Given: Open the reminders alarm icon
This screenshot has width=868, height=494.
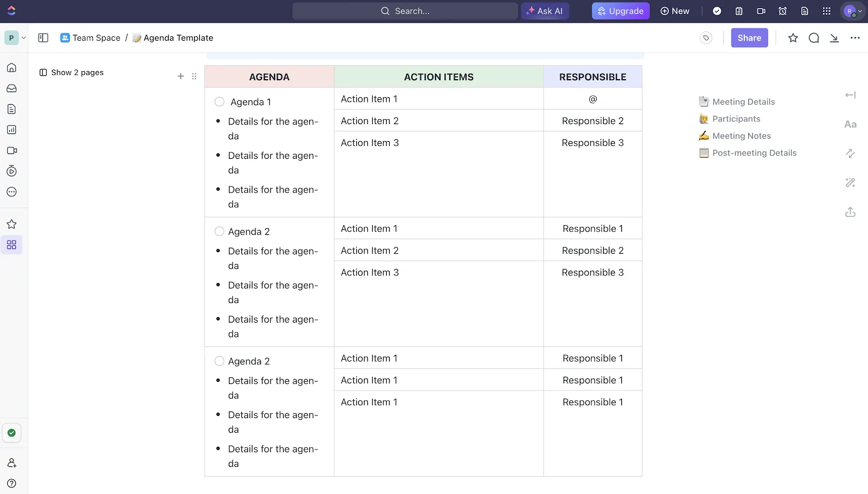Looking at the screenshot, I should (782, 11).
